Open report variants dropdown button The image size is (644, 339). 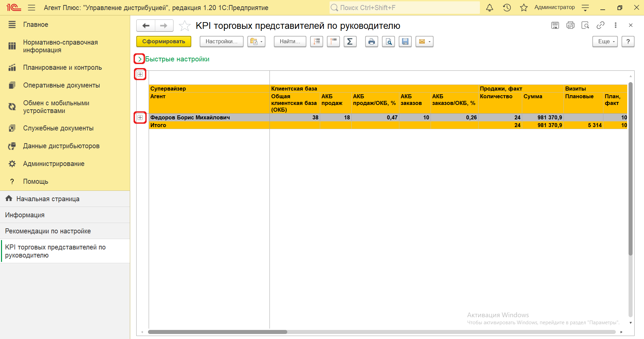click(x=256, y=42)
